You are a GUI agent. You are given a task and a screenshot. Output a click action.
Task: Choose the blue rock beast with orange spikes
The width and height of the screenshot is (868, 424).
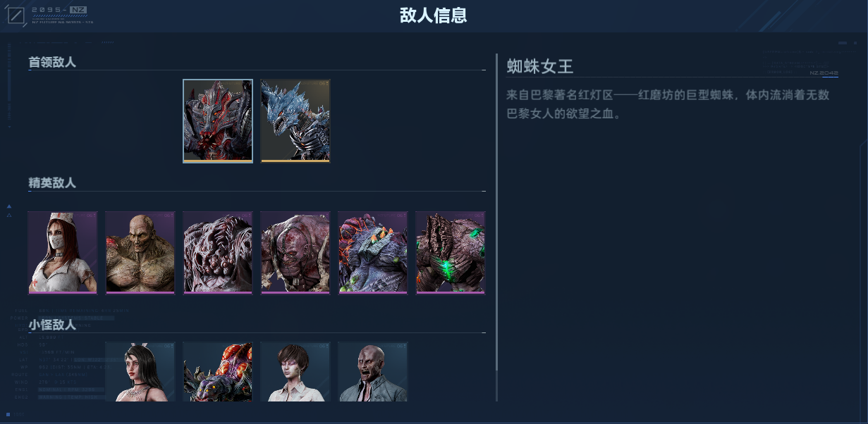(373, 252)
